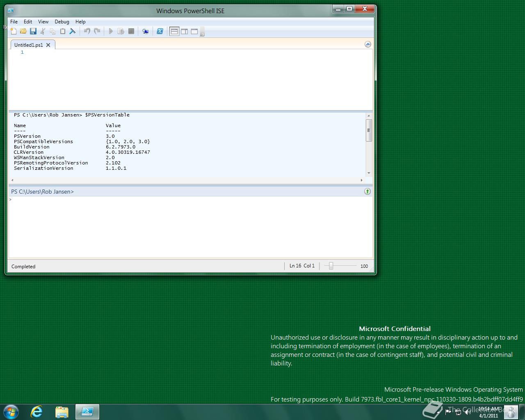Expand the toolbar overflow options

pos(202,32)
